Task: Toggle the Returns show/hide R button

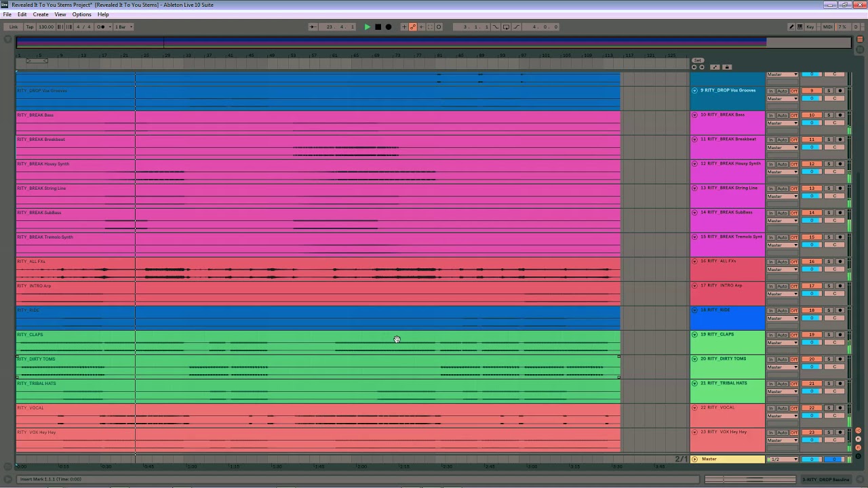Action: 858,439
